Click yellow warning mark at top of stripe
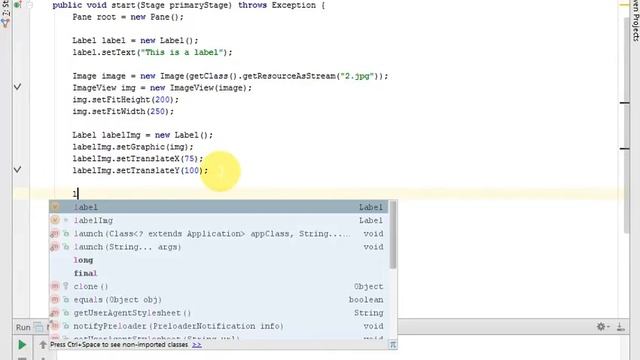 point(624,4)
